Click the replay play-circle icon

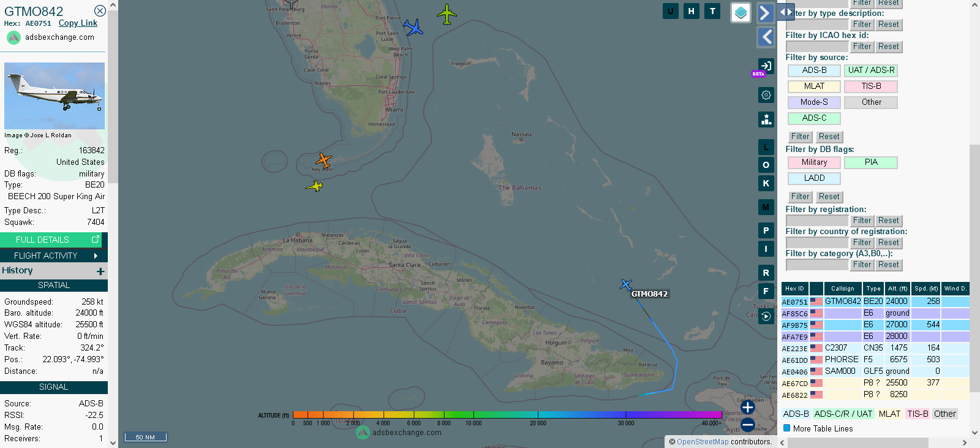[766, 316]
